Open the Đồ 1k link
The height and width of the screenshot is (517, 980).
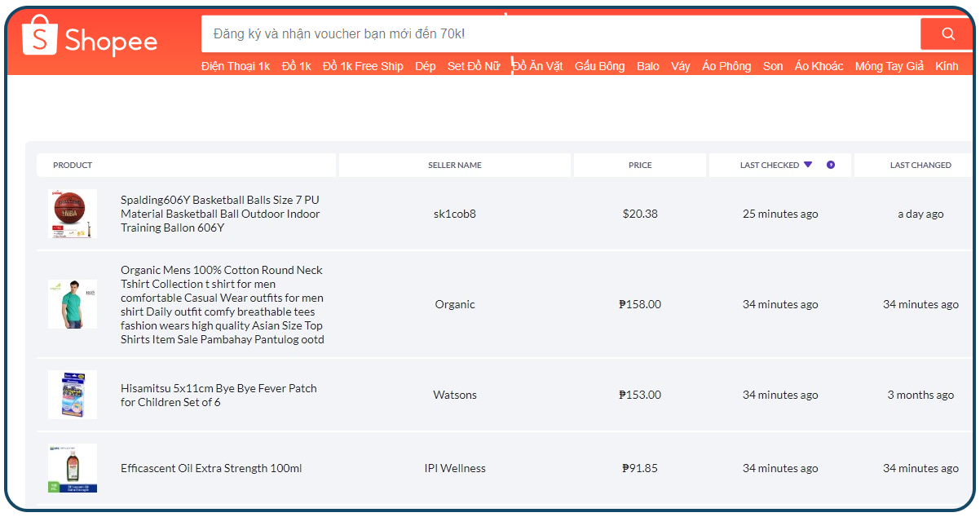[297, 66]
